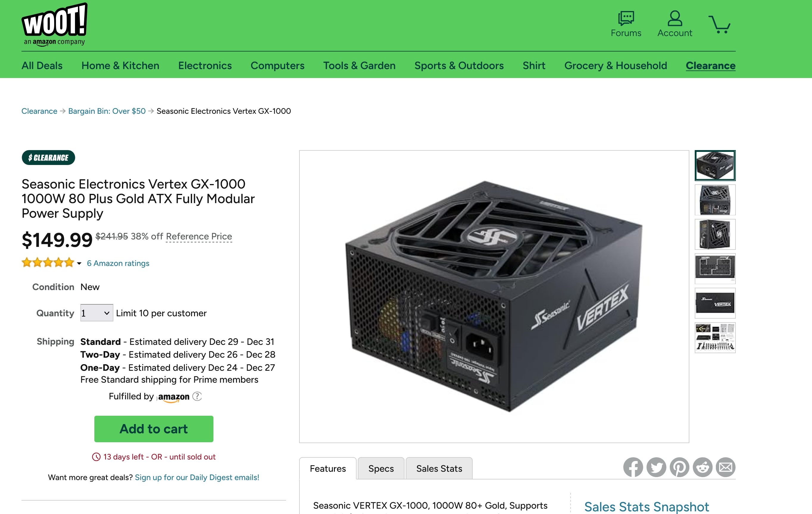Share on Facebook icon
The width and height of the screenshot is (812, 514).
pyautogui.click(x=633, y=467)
